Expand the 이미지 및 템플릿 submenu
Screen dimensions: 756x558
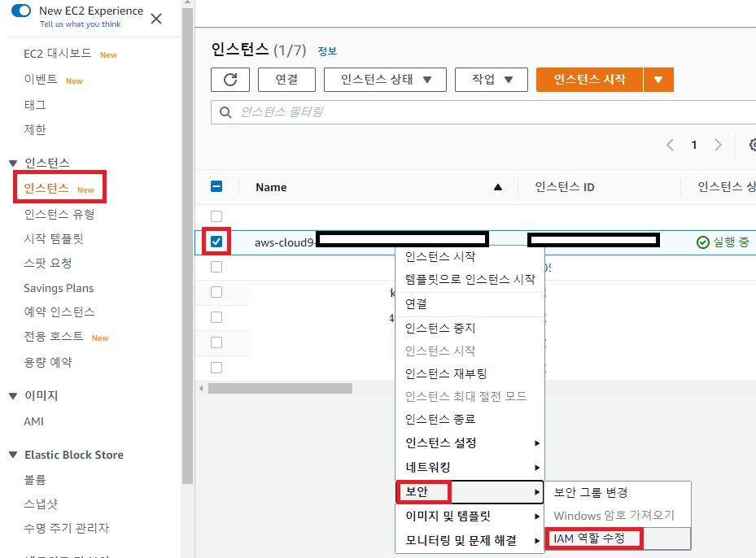click(470, 516)
